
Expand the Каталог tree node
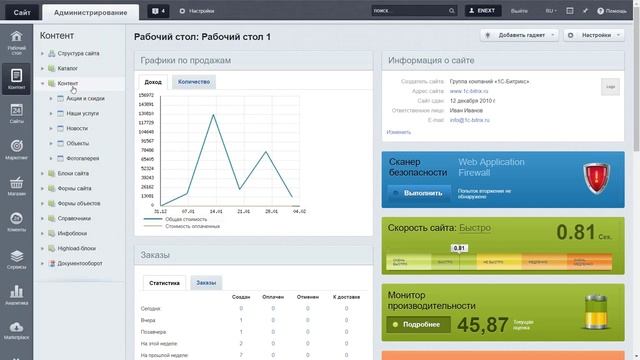pyautogui.click(x=42, y=69)
